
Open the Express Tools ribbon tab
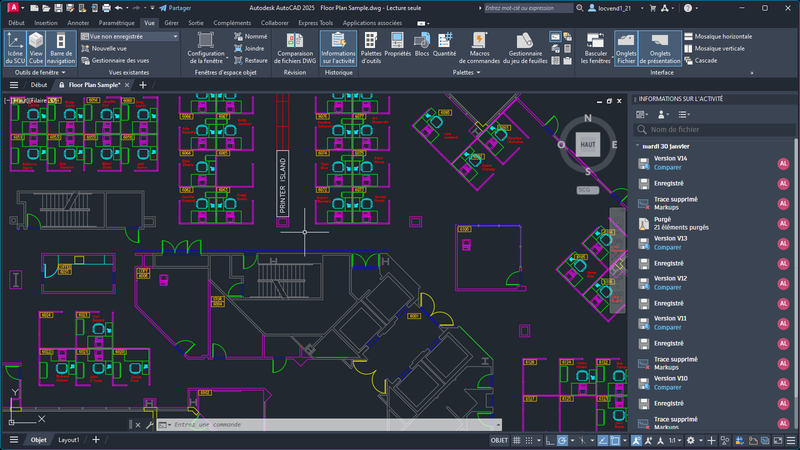point(315,23)
